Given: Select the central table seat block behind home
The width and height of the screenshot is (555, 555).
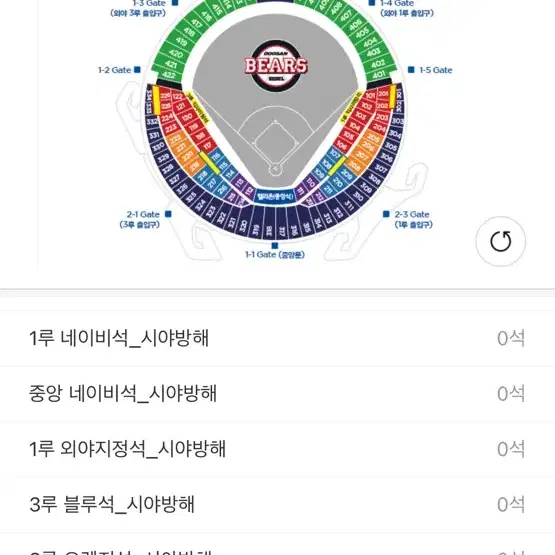Looking at the screenshot, I should coord(275,196).
